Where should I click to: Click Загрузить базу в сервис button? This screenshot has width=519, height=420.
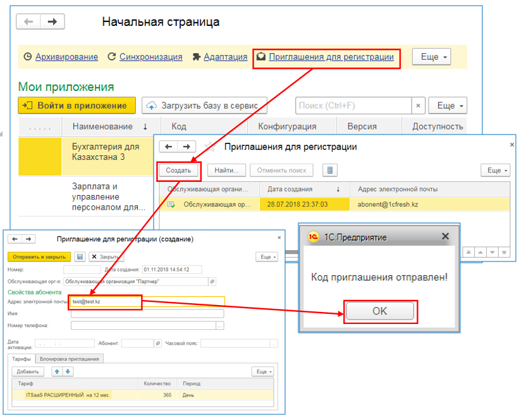(x=204, y=105)
